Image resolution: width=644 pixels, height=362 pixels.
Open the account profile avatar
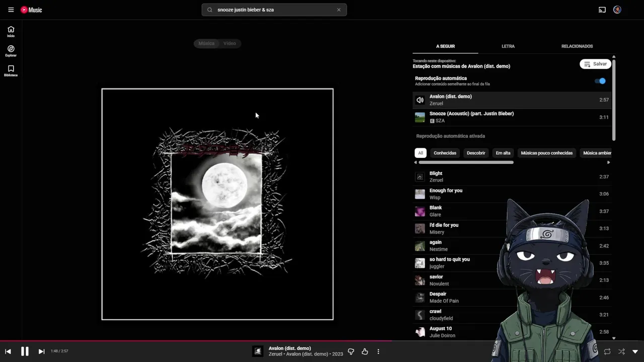pos(617,10)
